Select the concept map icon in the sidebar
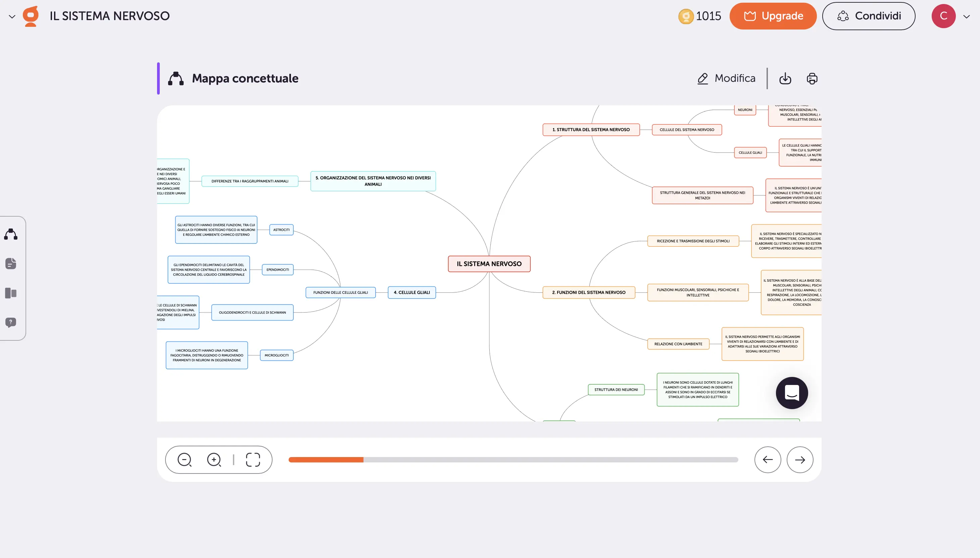This screenshot has width=980, height=558. pyautogui.click(x=10, y=234)
